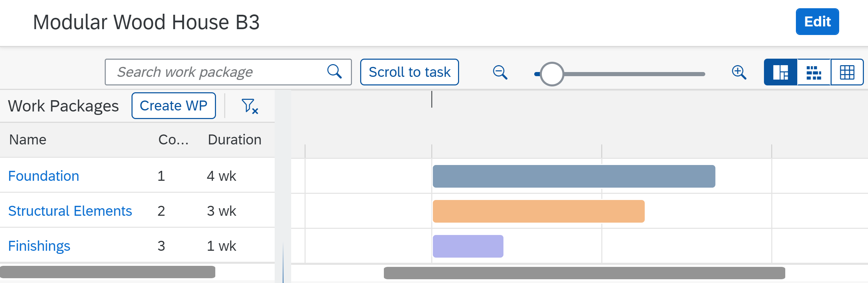This screenshot has width=868, height=283.
Task: Click the search magnifier icon
Action: [334, 72]
